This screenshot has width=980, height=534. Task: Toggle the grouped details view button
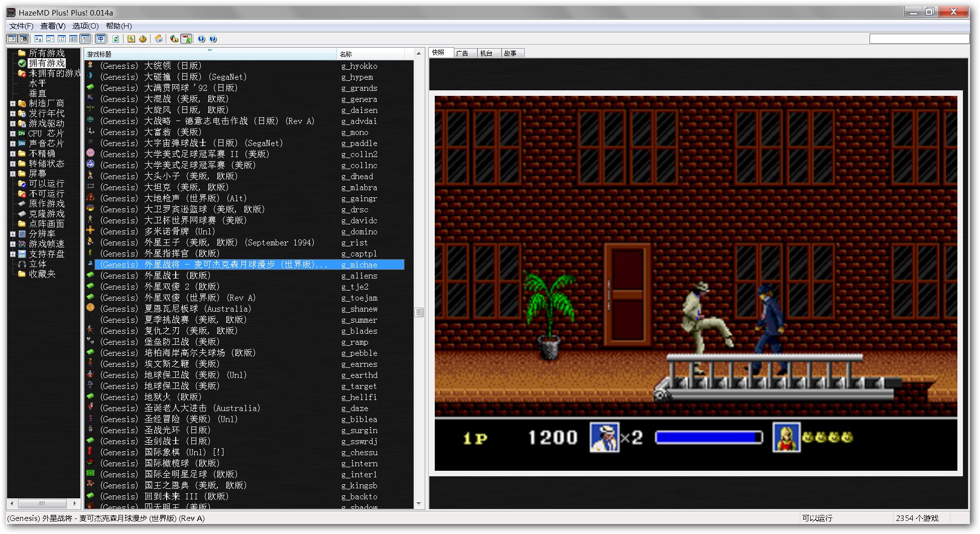tap(85, 39)
